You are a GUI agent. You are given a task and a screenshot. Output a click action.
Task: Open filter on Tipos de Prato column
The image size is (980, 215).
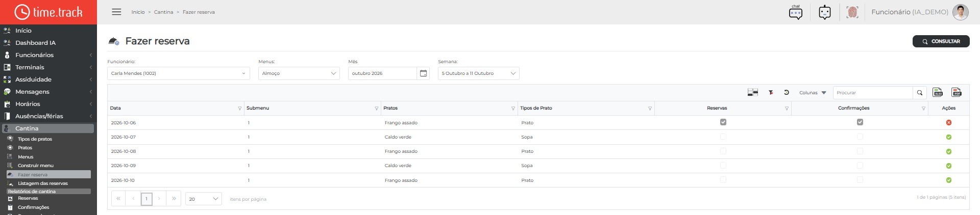click(650, 109)
